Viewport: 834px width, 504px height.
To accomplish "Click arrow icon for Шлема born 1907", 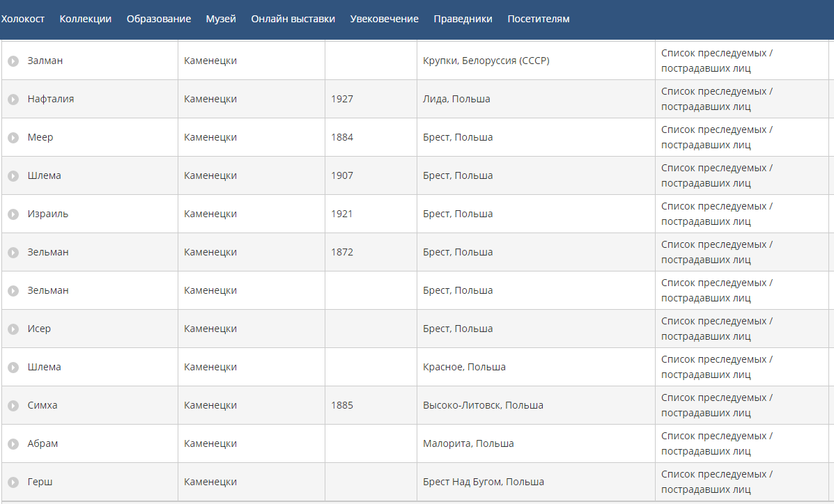I will (13, 176).
